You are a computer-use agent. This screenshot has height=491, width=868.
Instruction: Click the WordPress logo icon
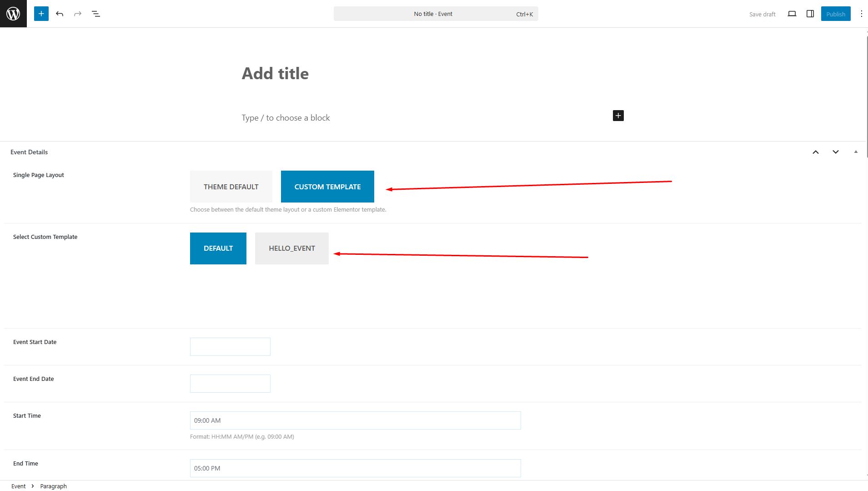[13, 14]
